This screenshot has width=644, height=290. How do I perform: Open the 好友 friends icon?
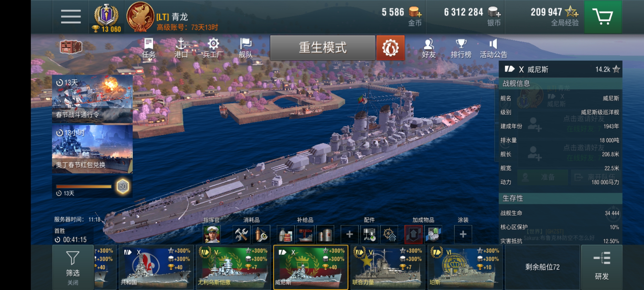(x=429, y=48)
